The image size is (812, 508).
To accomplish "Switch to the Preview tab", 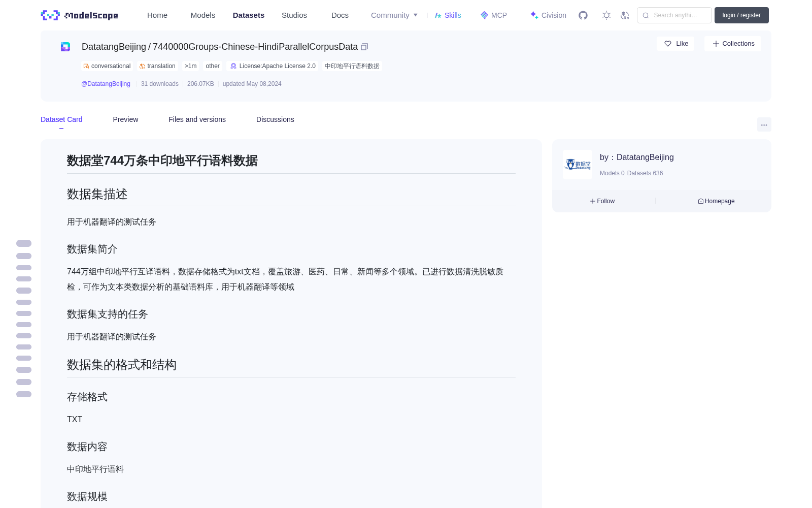I will (x=125, y=119).
